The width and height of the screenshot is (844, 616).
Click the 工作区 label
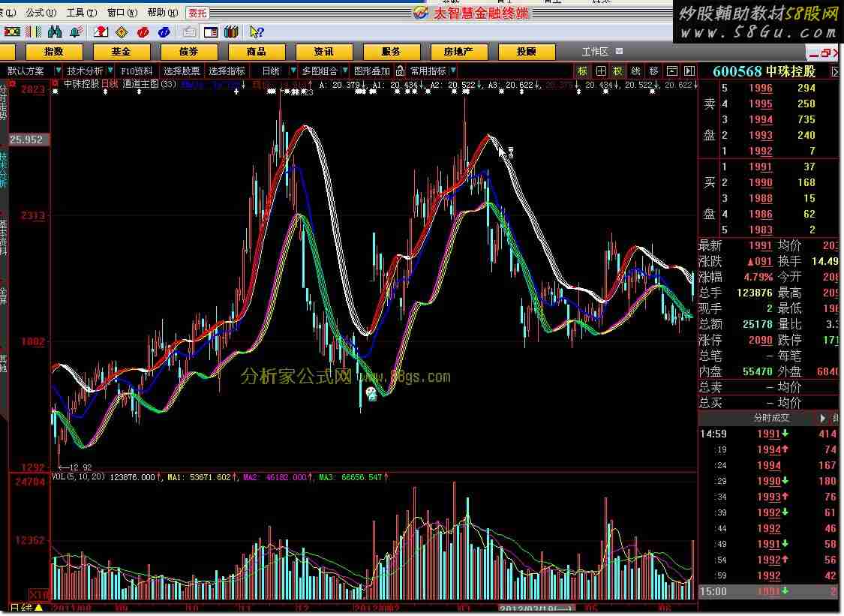point(595,52)
